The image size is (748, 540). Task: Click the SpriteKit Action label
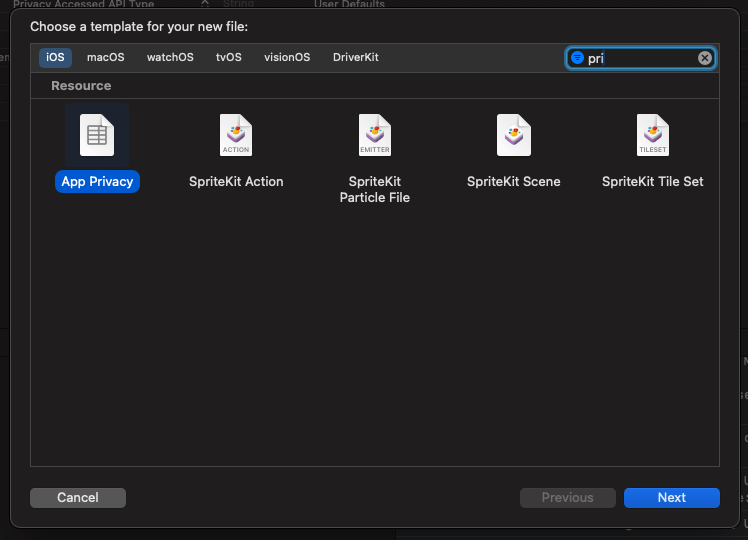(x=236, y=181)
